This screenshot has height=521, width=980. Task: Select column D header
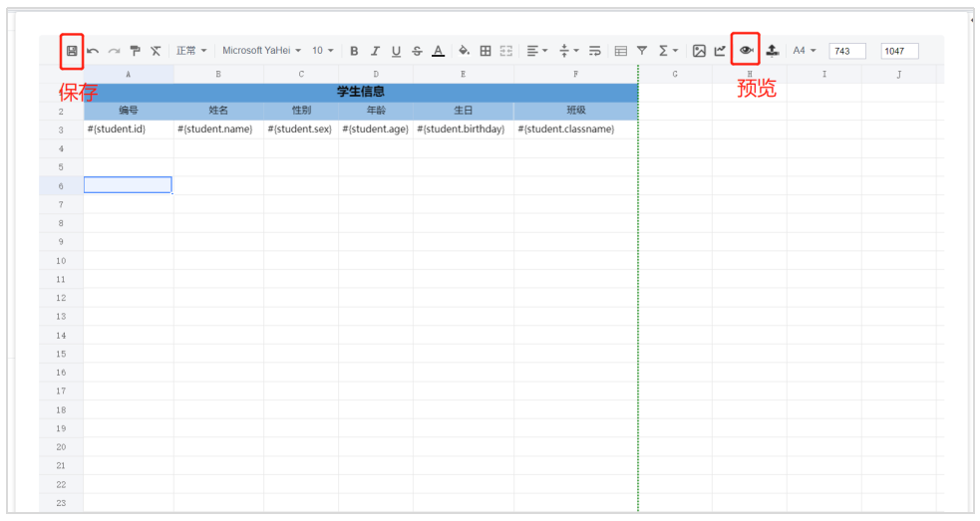pyautogui.click(x=376, y=75)
